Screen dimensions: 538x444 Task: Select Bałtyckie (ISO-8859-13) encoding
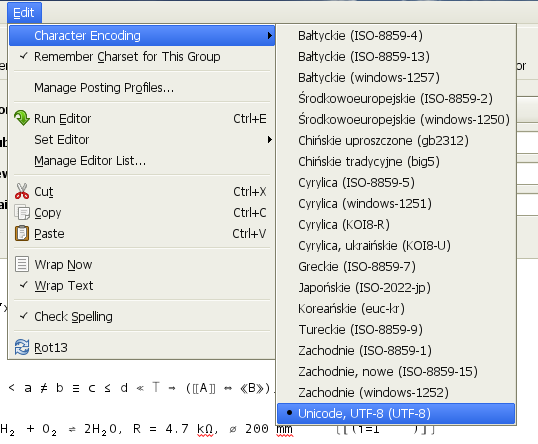(396, 57)
